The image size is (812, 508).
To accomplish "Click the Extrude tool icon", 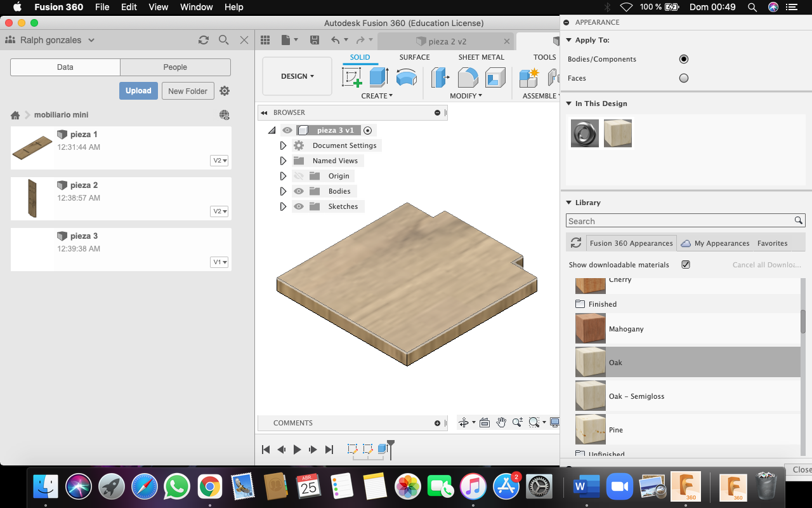I will (379, 77).
